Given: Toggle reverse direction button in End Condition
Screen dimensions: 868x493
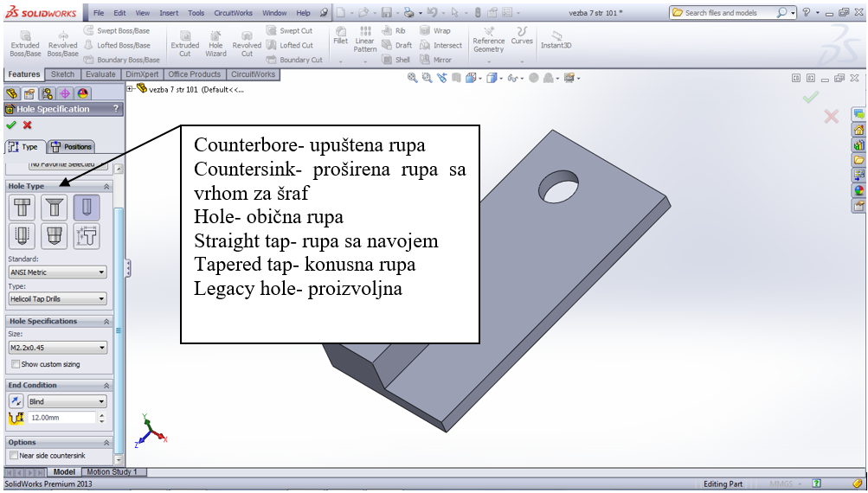Looking at the screenshot, I should [16, 401].
